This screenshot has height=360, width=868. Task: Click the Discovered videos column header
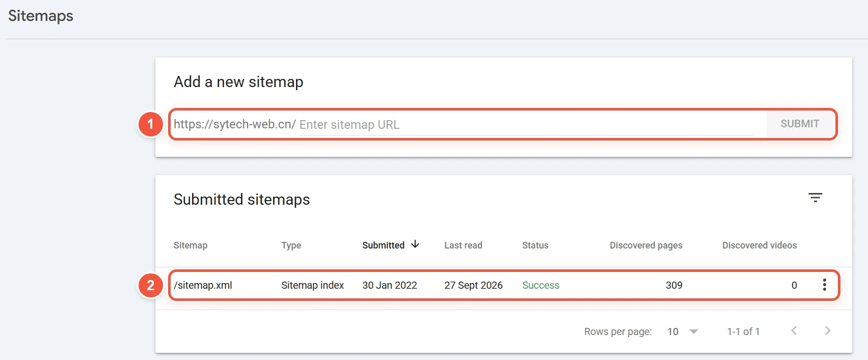point(759,245)
